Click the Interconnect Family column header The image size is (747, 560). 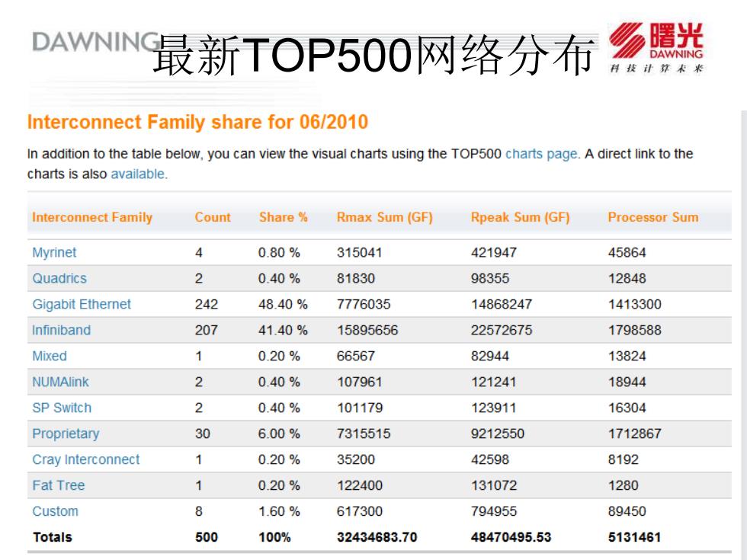click(x=92, y=218)
